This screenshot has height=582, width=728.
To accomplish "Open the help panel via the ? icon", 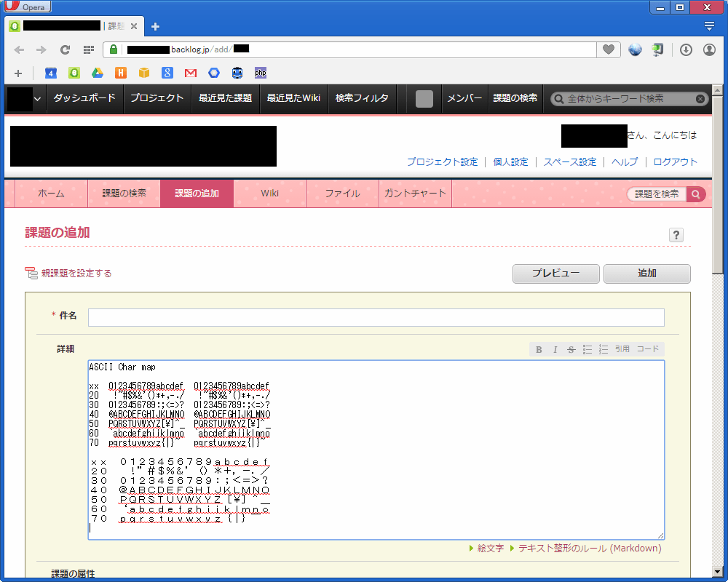I will (x=676, y=235).
